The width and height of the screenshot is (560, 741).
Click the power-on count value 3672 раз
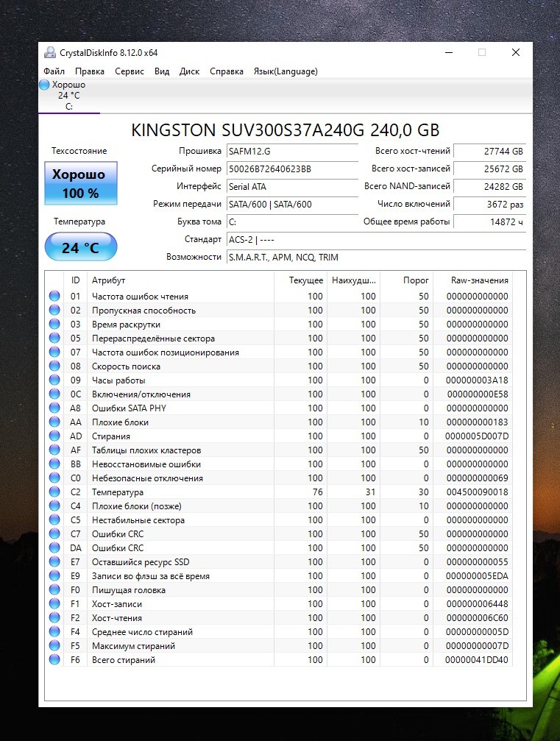[x=489, y=205]
